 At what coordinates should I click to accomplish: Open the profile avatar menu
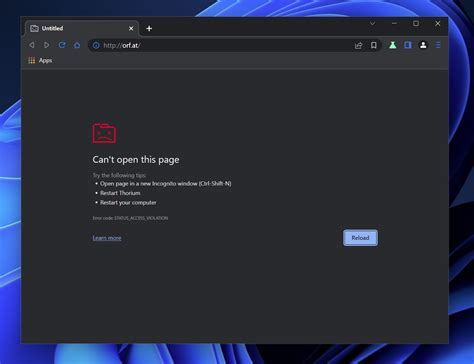click(x=423, y=45)
